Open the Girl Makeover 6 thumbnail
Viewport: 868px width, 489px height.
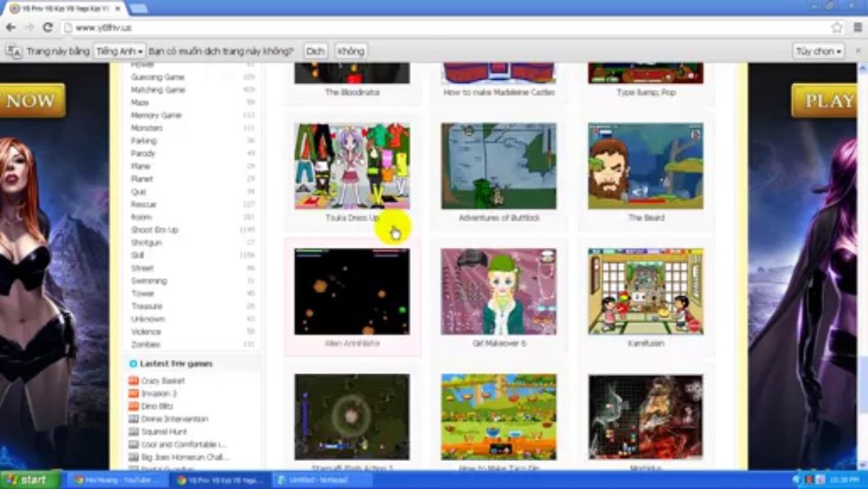(x=499, y=291)
